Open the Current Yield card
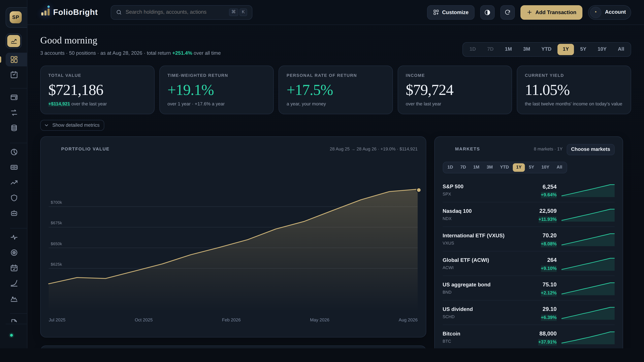Viewport: 644px width, 362px height. 574,90
